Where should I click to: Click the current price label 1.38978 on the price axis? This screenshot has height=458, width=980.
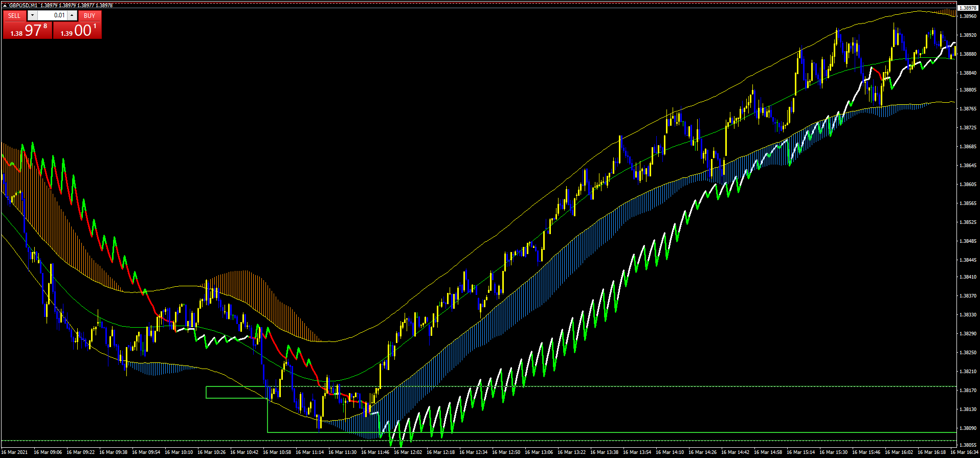click(967, 8)
